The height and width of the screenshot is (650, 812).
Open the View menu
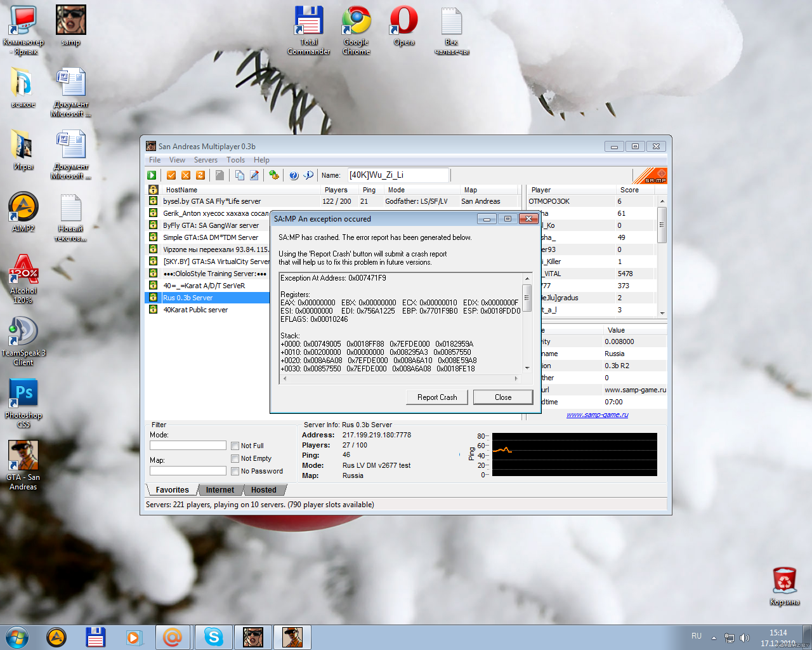coord(177,160)
